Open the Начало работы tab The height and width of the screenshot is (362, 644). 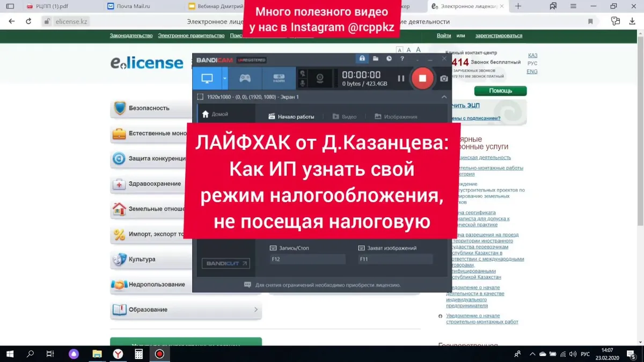pyautogui.click(x=291, y=116)
